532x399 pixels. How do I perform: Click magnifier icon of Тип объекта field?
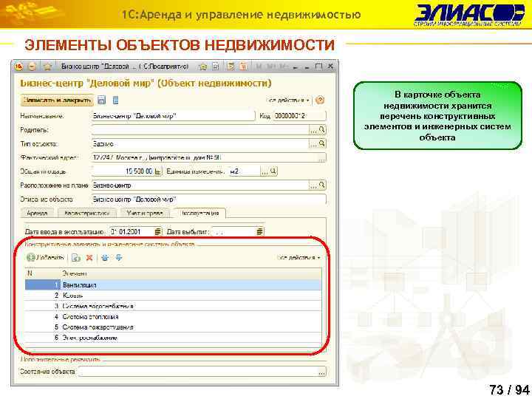click(322, 143)
